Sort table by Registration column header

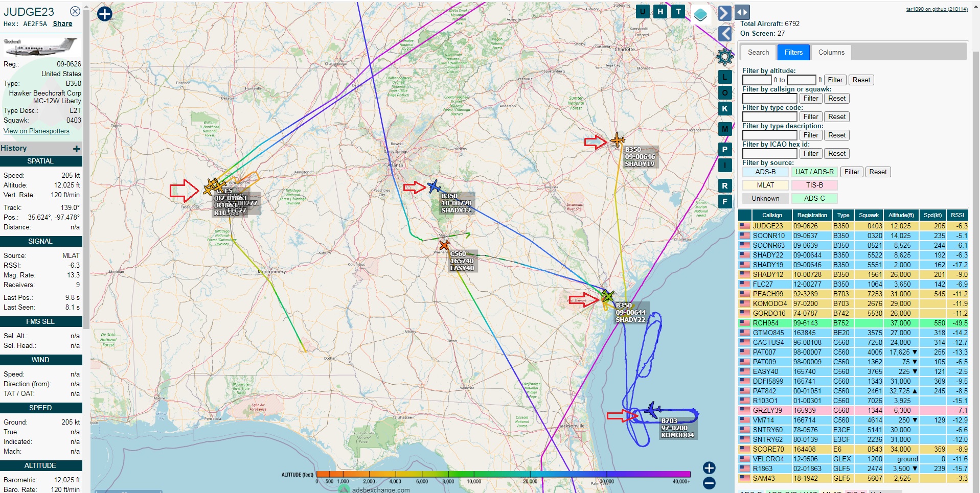click(x=812, y=215)
